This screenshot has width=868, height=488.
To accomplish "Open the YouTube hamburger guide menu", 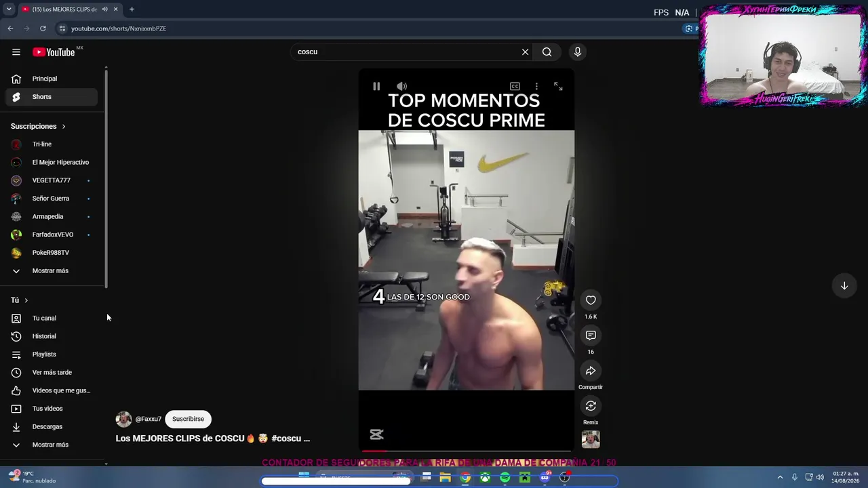I will (x=16, y=52).
